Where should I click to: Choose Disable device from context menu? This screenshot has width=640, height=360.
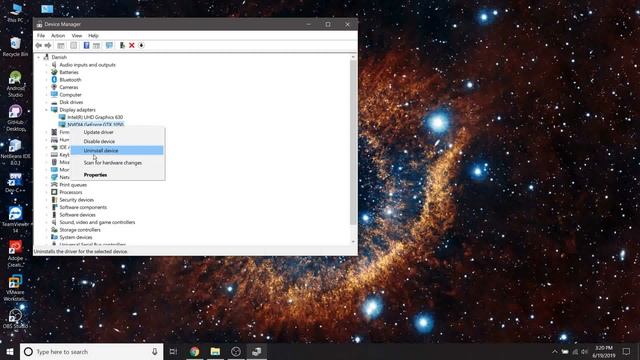pyautogui.click(x=117, y=141)
